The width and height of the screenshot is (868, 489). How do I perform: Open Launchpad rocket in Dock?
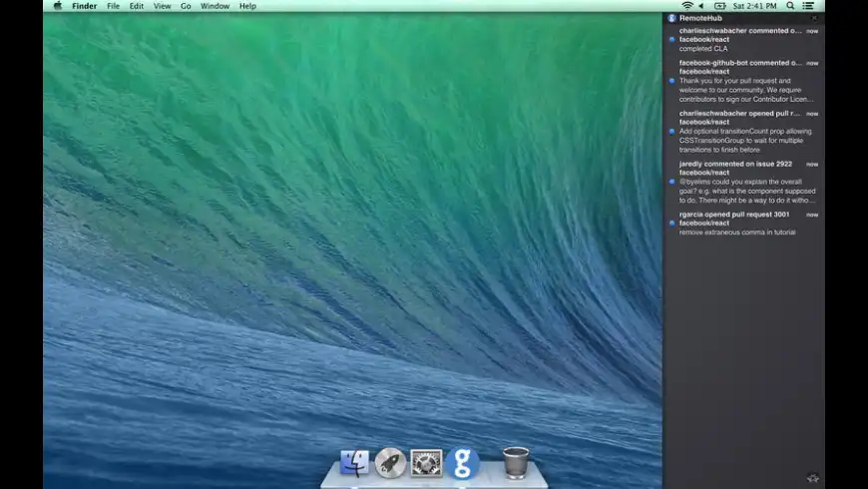pos(390,463)
